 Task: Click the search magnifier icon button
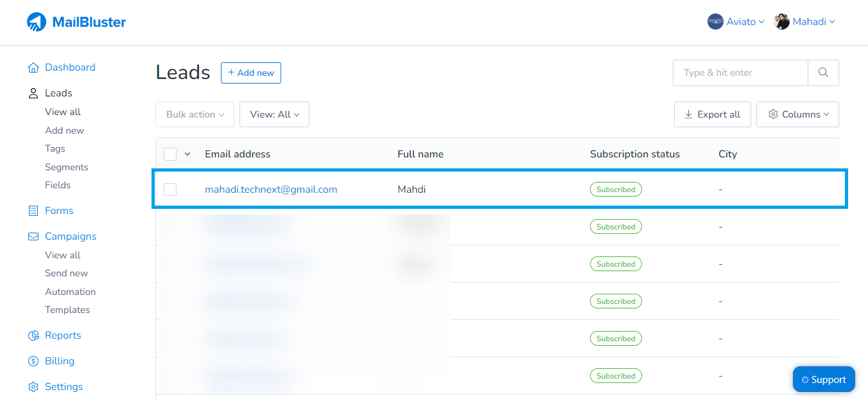[823, 73]
